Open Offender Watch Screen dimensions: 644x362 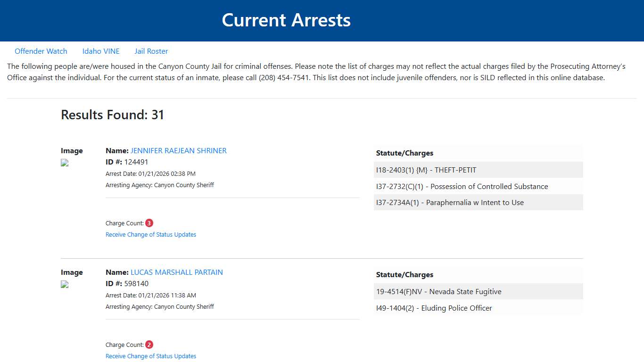[x=41, y=51]
